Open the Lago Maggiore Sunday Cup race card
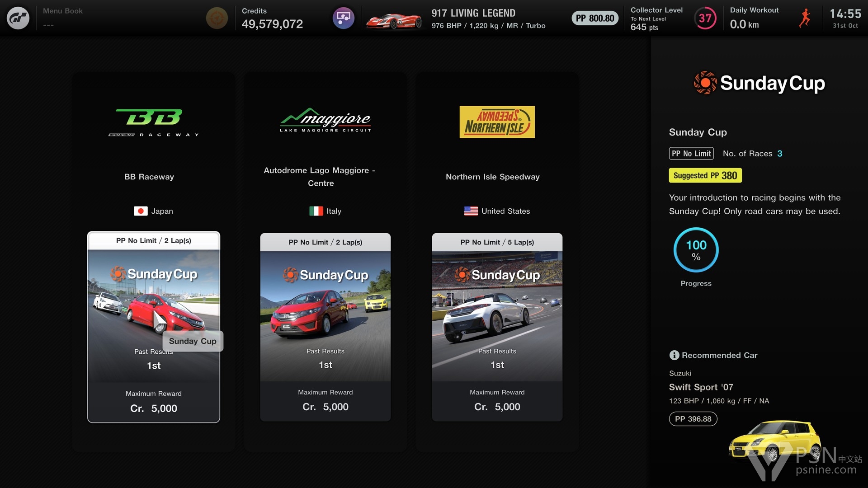 (x=325, y=327)
